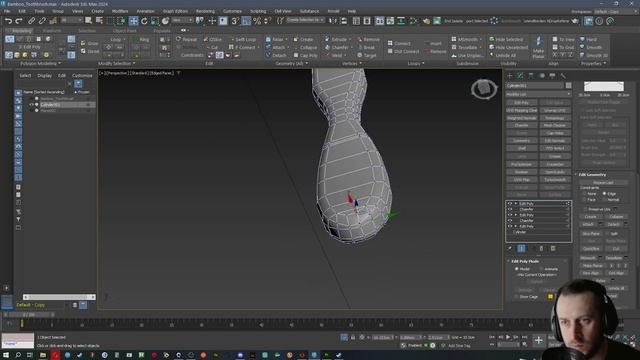Open Motion tab in command panel
Image resolution: width=640 pixels, height=360 pixels.
(x=542, y=76)
